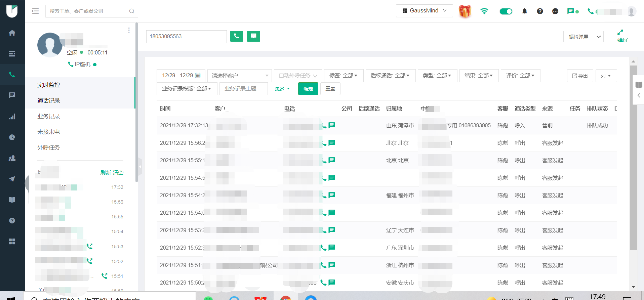This screenshot has height=300, width=644.
Task: Expand the 标签: 全部 filter
Action: (x=344, y=76)
